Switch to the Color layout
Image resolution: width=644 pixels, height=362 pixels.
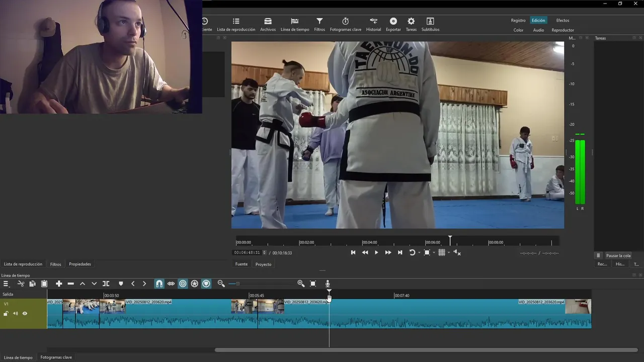[518, 30]
